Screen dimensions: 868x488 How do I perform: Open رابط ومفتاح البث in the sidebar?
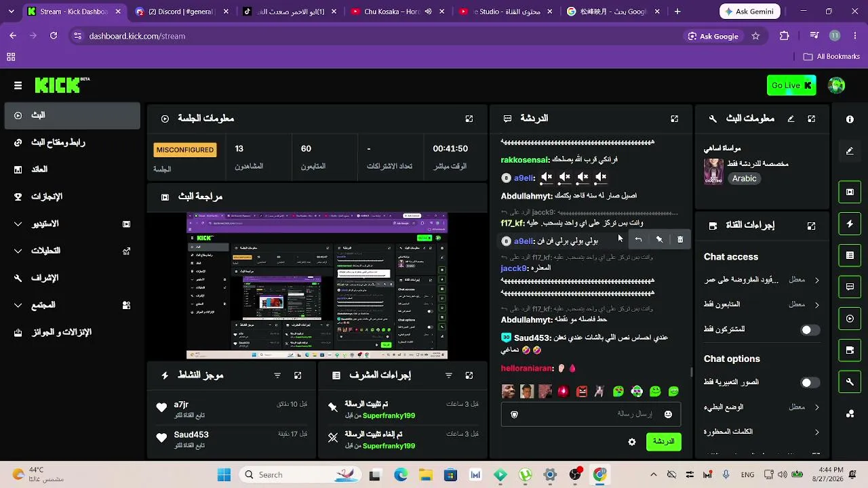72,142
